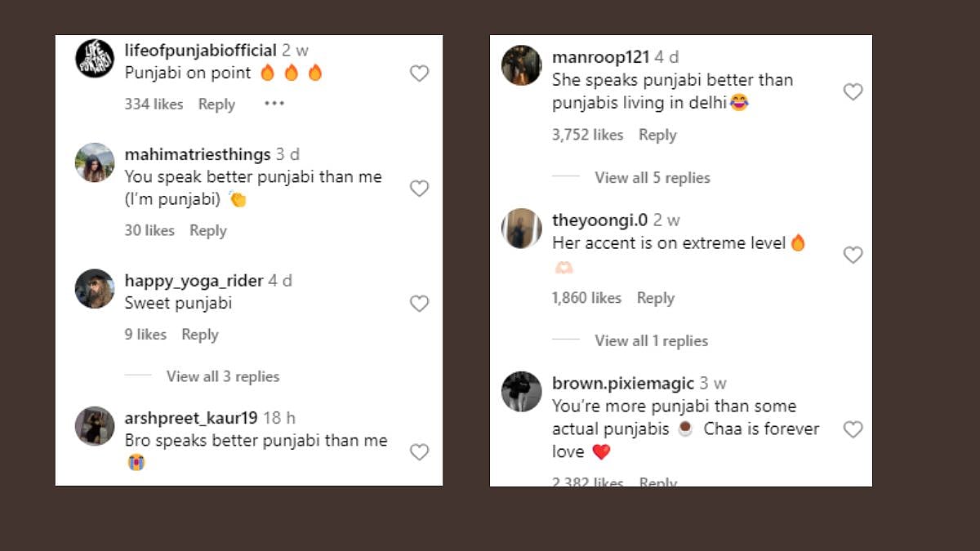
Task: Reply to mahimatriesthings' comment
Action: (208, 231)
